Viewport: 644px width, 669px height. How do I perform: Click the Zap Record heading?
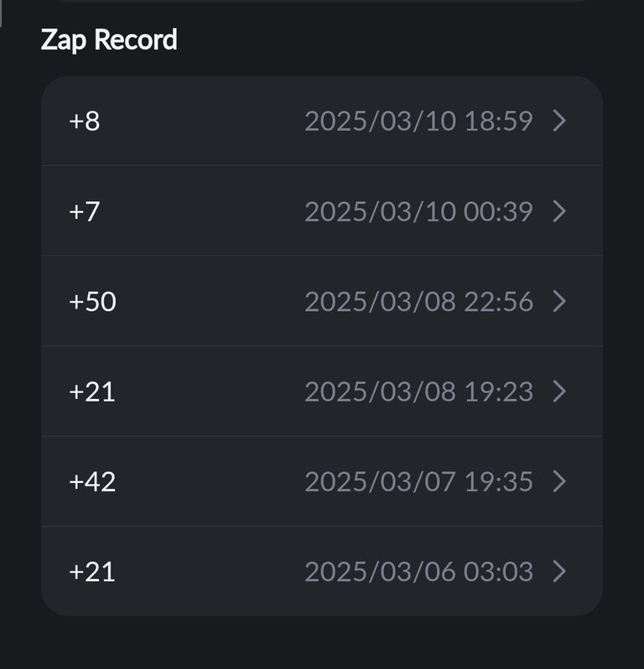click(x=109, y=40)
